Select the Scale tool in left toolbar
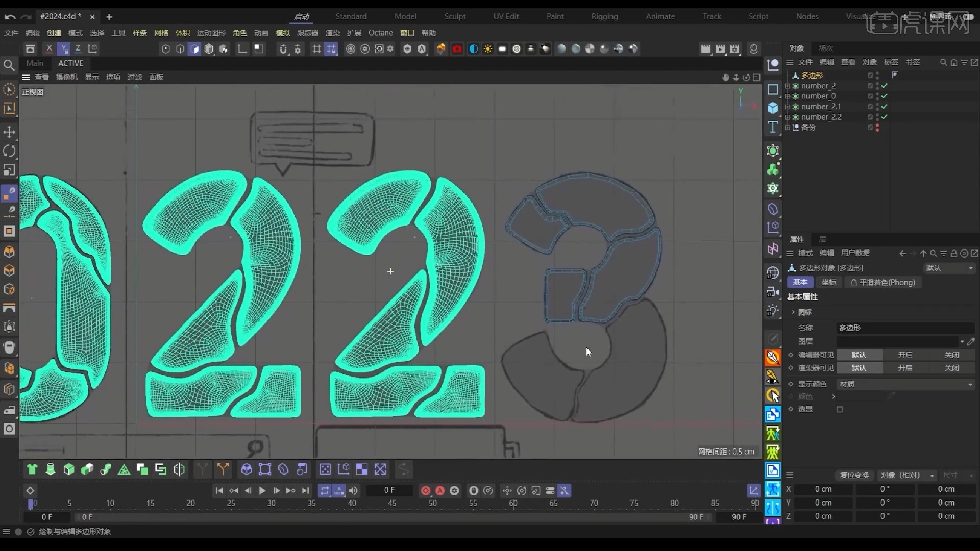This screenshot has height=551, width=980. (9, 170)
